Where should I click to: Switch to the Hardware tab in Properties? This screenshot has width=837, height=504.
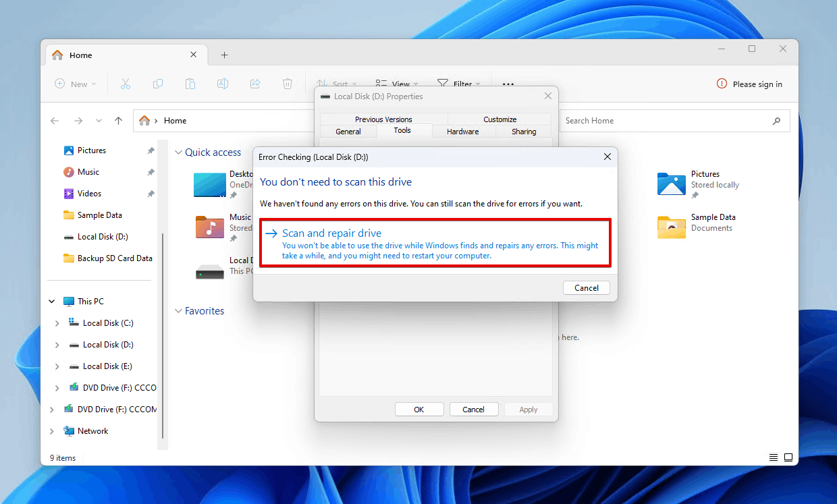click(463, 132)
